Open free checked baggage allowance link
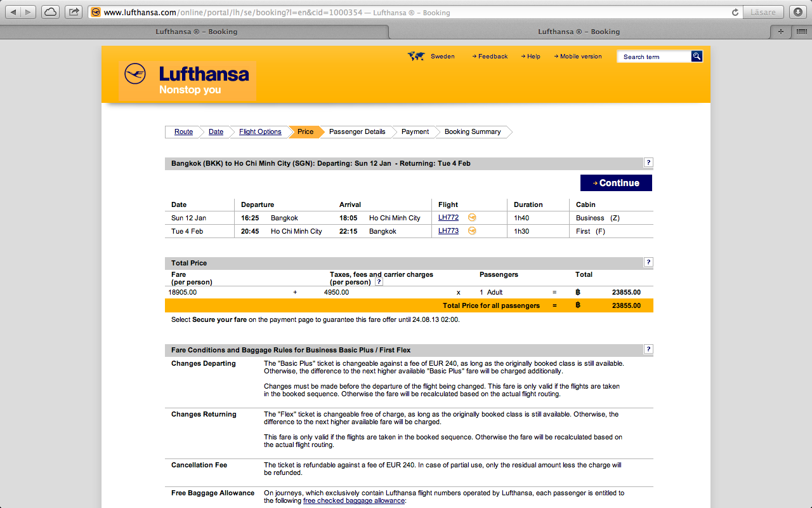 [x=353, y=501]
